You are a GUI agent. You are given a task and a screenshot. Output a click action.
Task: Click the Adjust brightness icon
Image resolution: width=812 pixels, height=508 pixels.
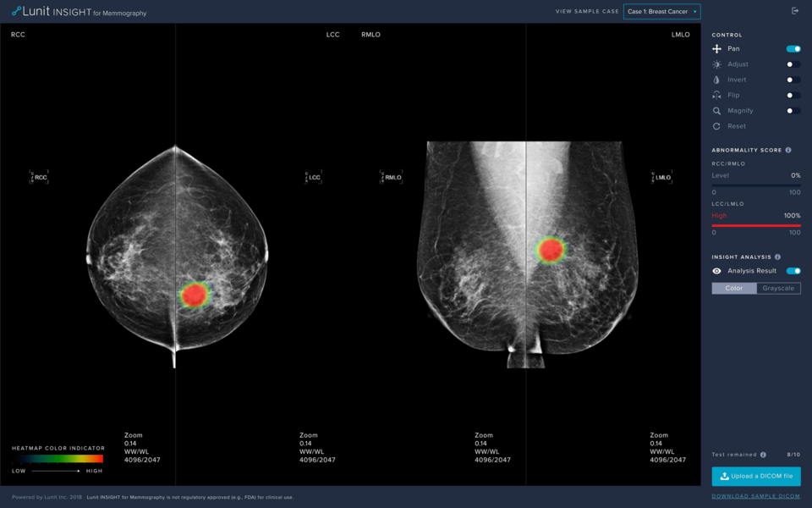pos(716,64)
